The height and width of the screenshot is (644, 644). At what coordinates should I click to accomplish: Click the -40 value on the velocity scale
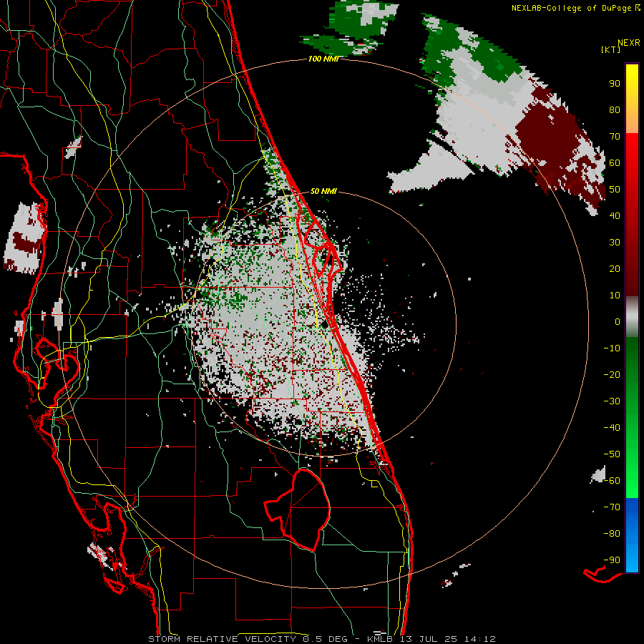tap(612, 428)
